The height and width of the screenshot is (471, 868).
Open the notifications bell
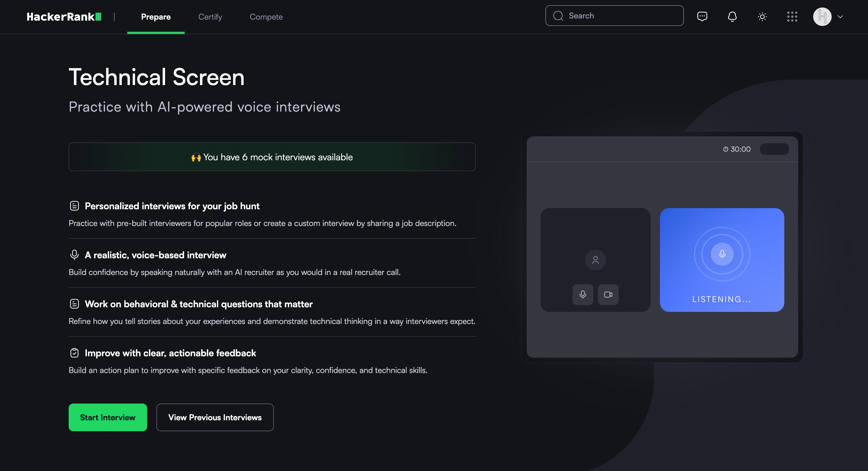(732, 16)
